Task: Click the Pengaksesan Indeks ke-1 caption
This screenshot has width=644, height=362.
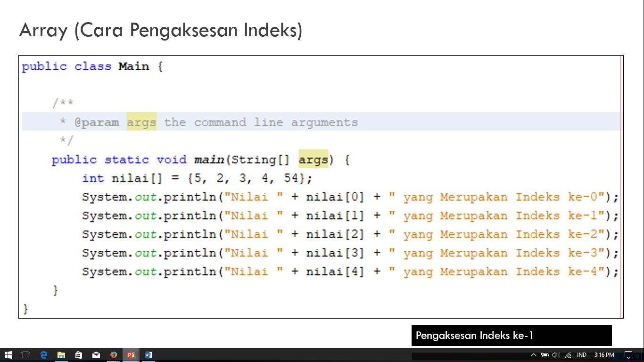Action: pyautogui.click(x=512, y=336)
